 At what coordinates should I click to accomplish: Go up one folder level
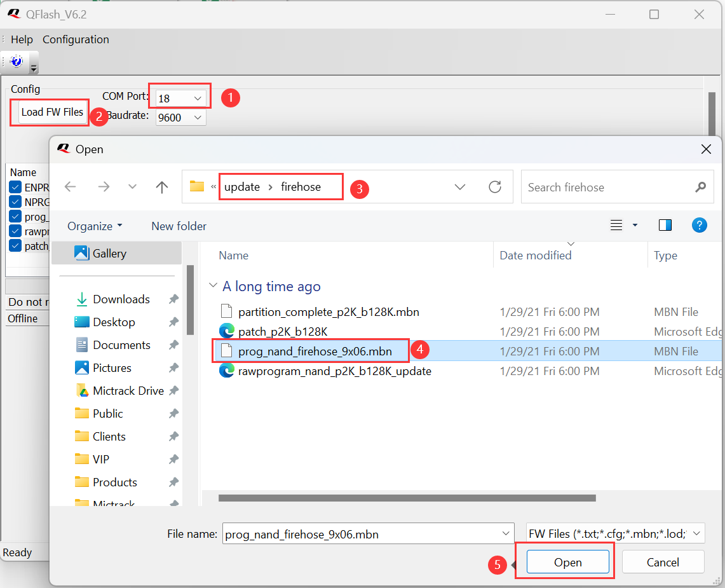pos(162,187)
